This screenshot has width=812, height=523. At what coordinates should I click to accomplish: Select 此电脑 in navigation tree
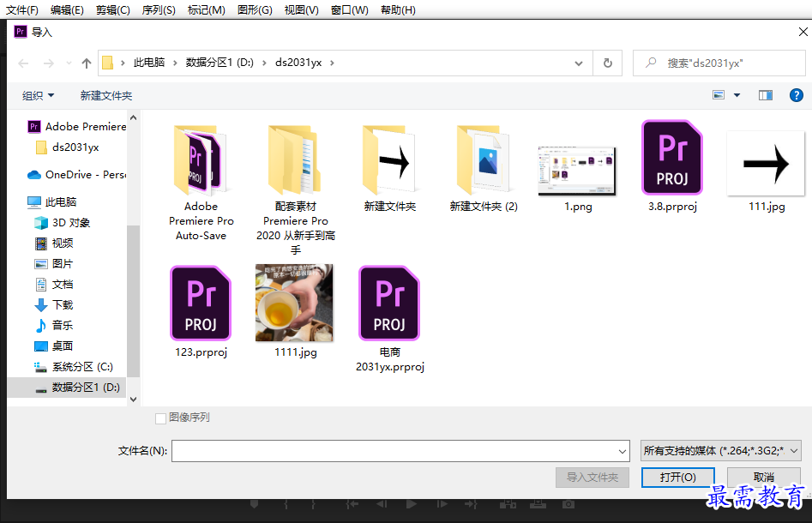point(51,201)
